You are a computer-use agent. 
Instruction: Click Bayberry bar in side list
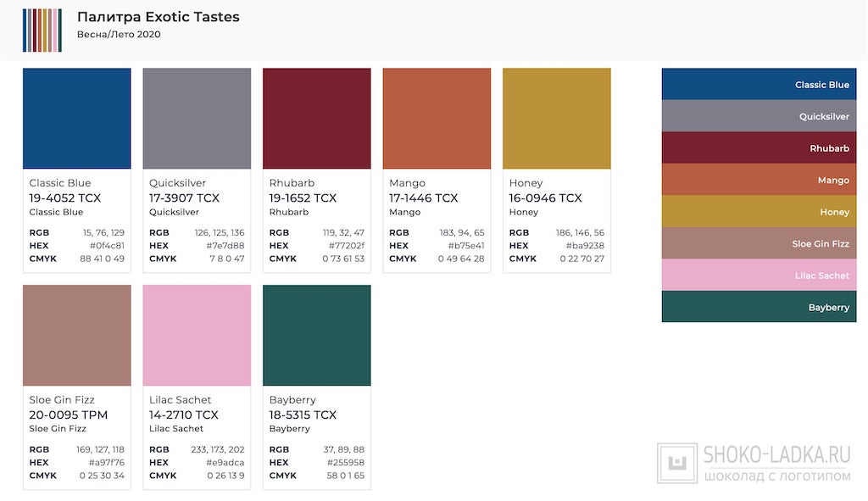(x=759, y=307)
